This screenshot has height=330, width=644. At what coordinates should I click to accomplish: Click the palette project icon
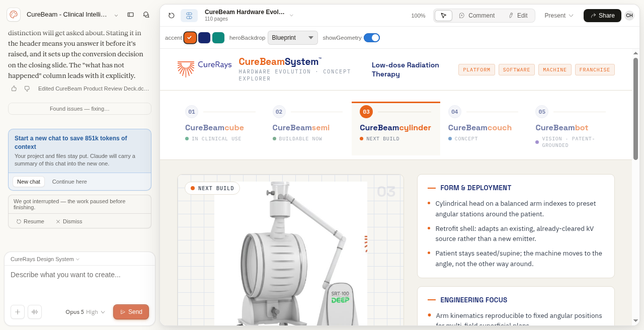[x=14, y=15]
